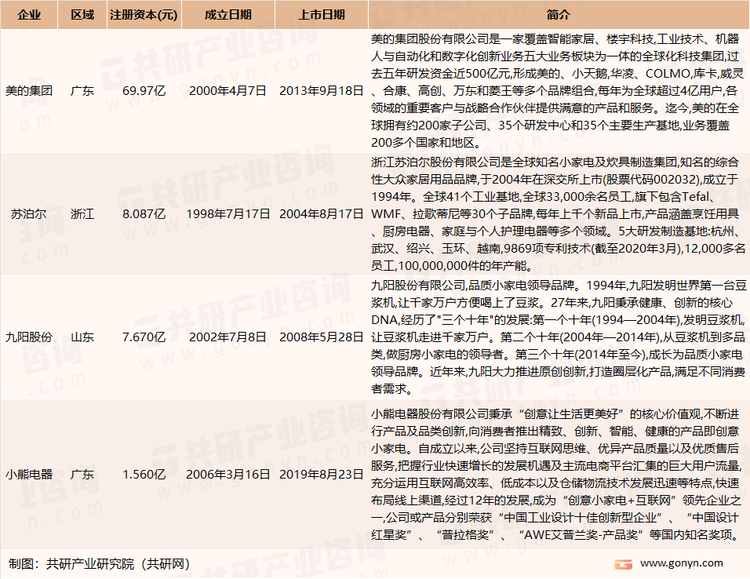750x579 pixels.
Task: Select the 小熊电器 company cell
Action: [x=29, y=475]
